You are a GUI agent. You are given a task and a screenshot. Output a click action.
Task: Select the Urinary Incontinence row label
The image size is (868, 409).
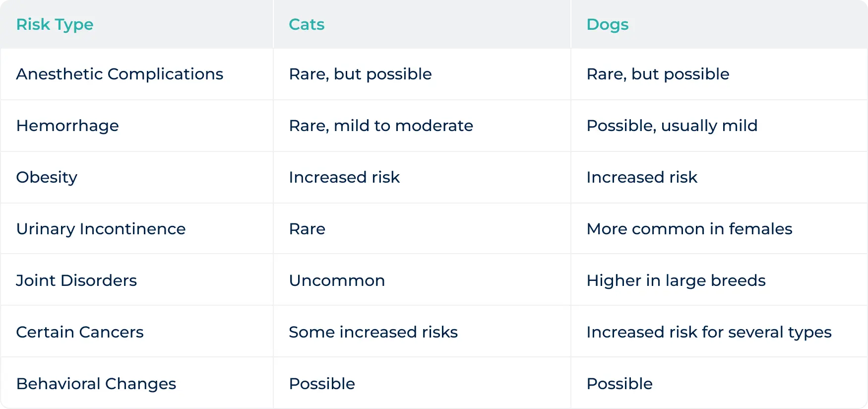tap(101, 229)
